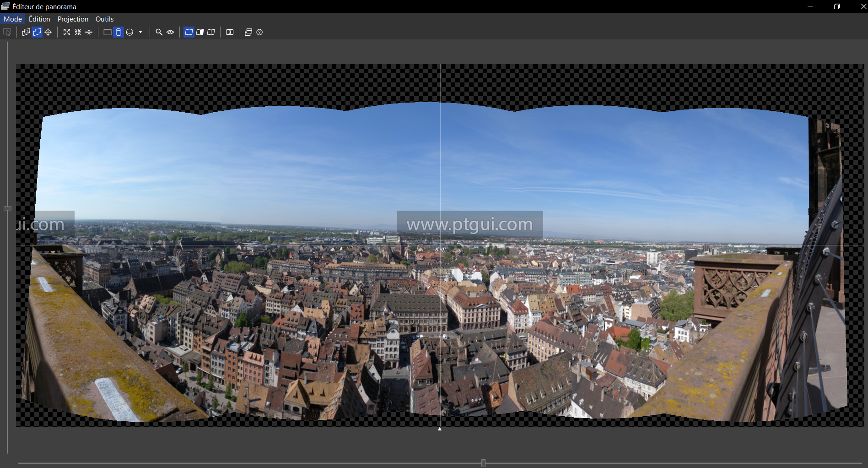868x468 pixels.
Task: Open the Mode menu
Action: [x=13, y=19]
